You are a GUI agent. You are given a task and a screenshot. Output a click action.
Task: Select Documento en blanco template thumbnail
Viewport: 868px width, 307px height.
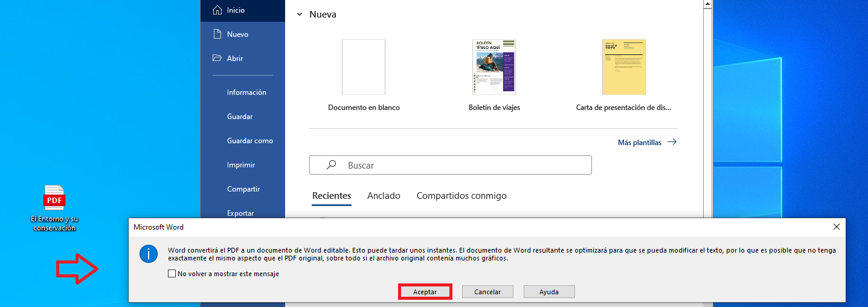tap(364, 67)
